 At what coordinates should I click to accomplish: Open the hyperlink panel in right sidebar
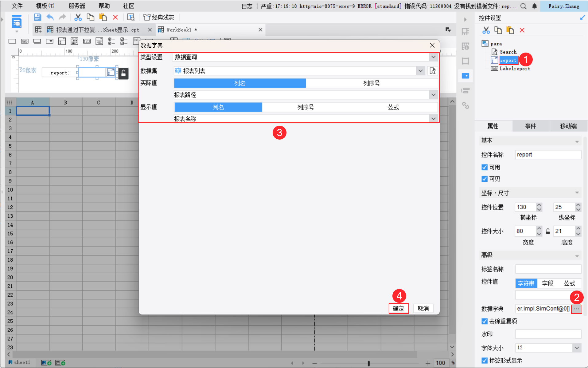(x=465, y=105)
